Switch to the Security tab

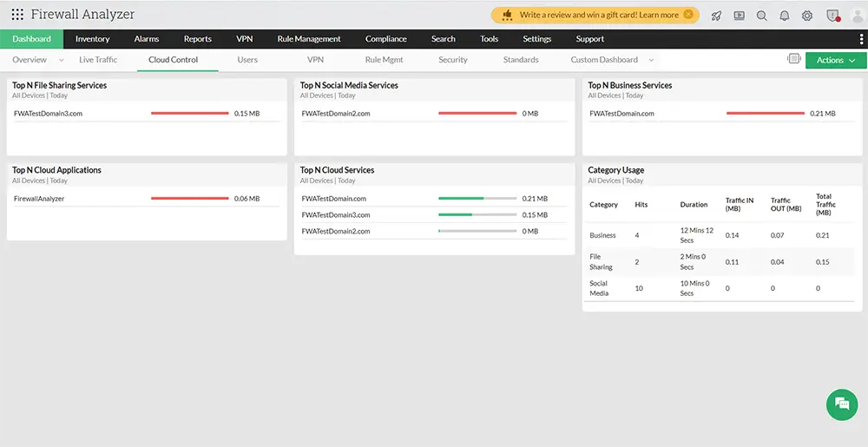(x=453, y=60)
